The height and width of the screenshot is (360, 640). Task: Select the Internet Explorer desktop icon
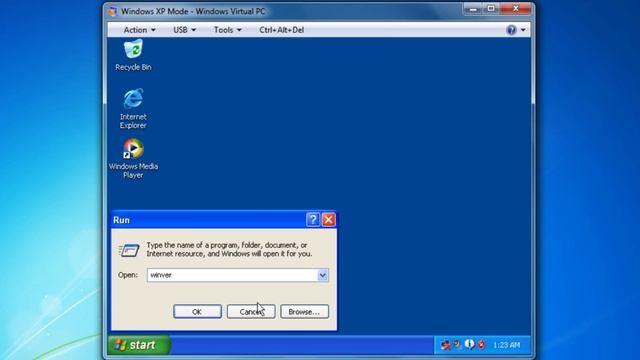[133, 108]
